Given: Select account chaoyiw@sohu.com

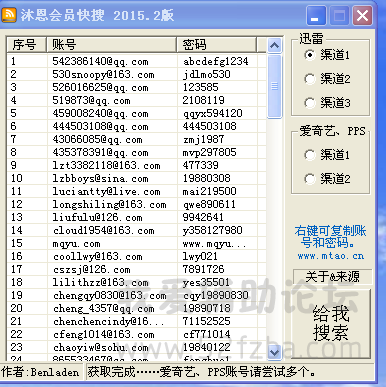Looking at the screenshot, I should pyautogui.click(x=100, y=347).
